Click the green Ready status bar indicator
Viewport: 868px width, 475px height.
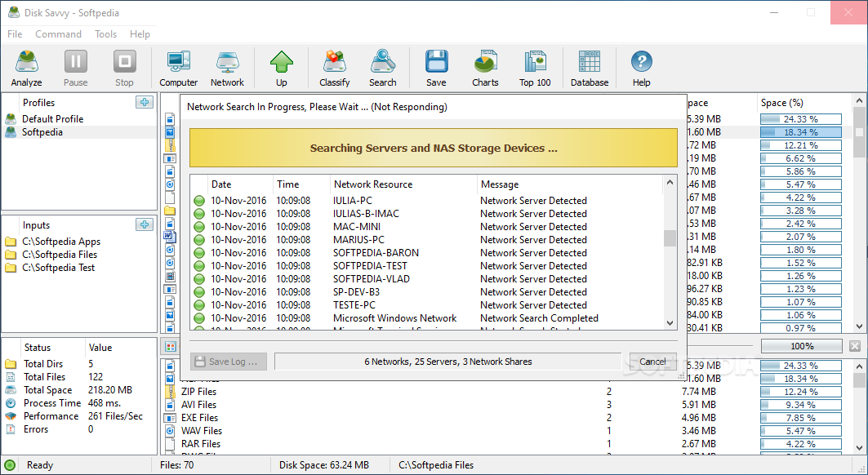pyautogui.click(x=10, y=465)
